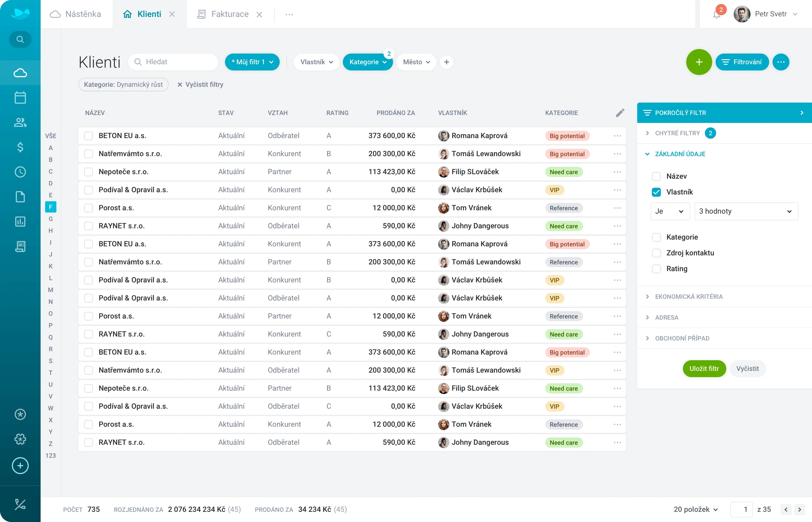This screenshot has height=522, width=812.
Task: Select the Nepoteče s.r.o. row checkbox
Action: tap(89, 172)
